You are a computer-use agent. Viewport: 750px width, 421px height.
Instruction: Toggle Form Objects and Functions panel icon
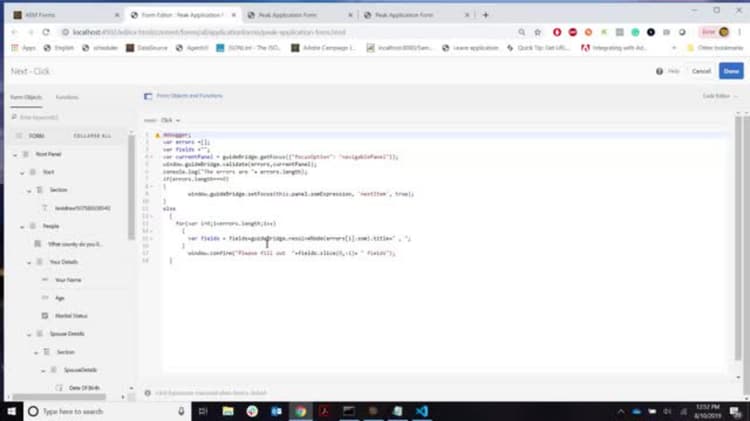point(148,96)
